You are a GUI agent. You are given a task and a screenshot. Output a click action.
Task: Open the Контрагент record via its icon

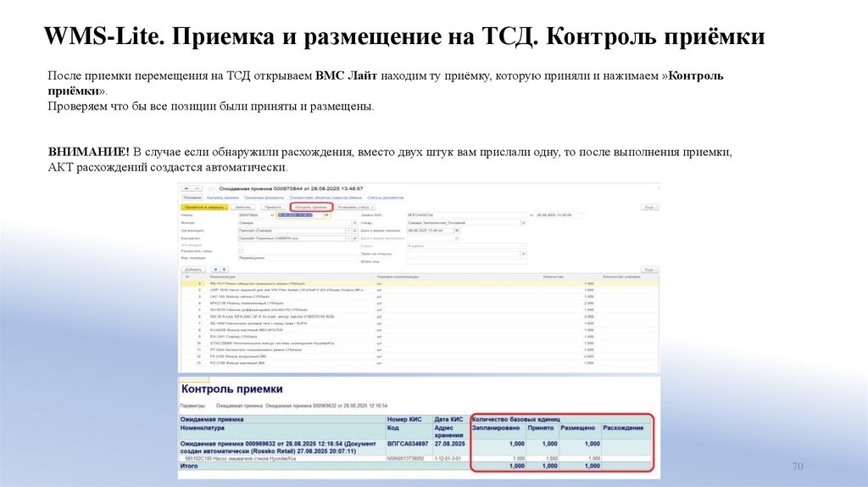point(355,238)
